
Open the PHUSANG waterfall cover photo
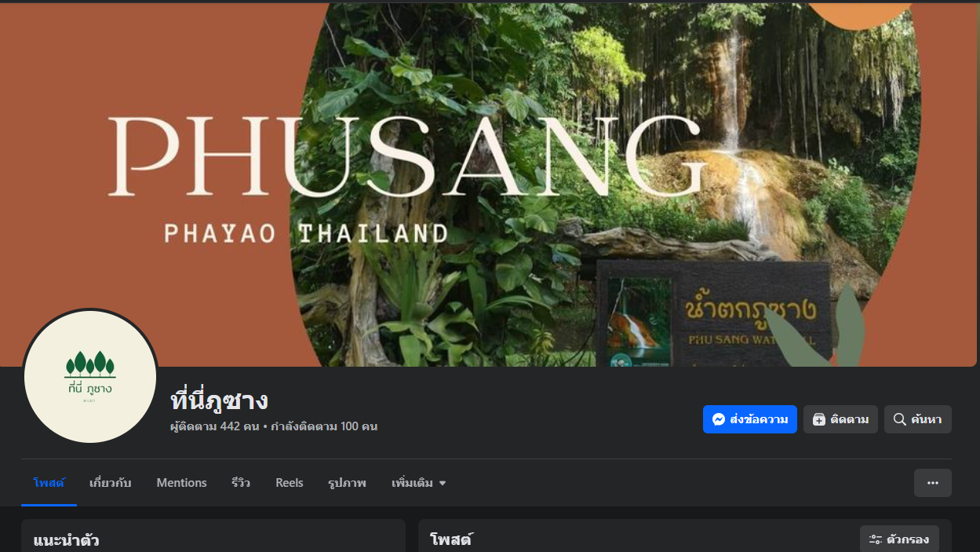490,183
